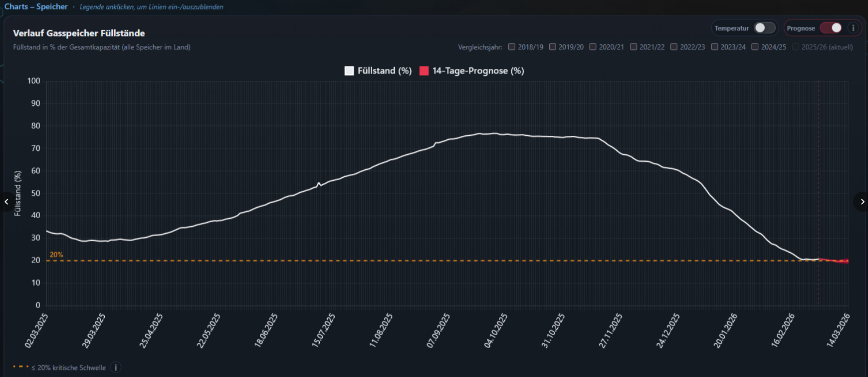868x377 pixels.
Task: Toggle the Temperatur switch on
Action: pyautogui.click(x=764, y=28)
